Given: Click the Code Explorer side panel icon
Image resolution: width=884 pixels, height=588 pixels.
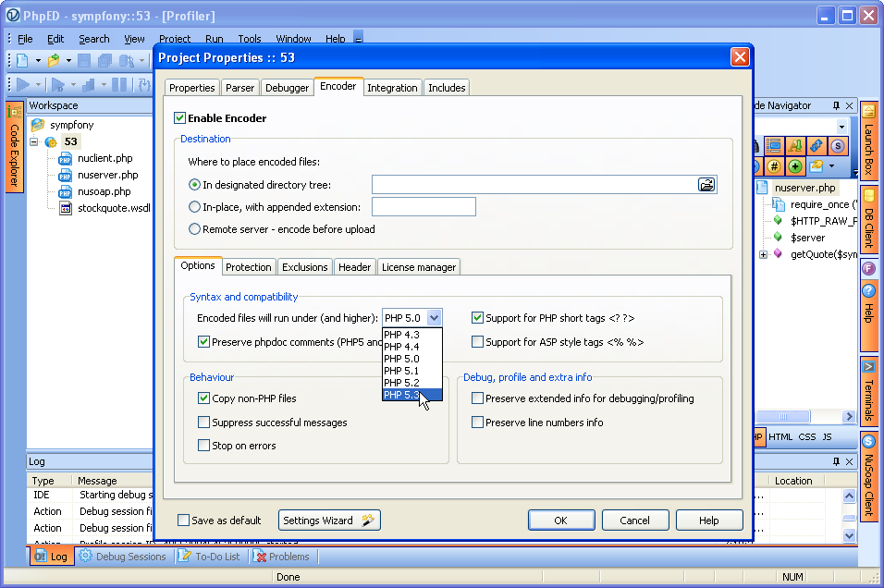Looking at the screenshot, I should coord(14,148).
